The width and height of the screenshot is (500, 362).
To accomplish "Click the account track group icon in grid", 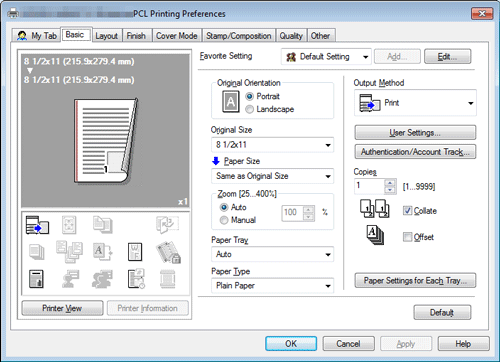I will tap(102, 279).
